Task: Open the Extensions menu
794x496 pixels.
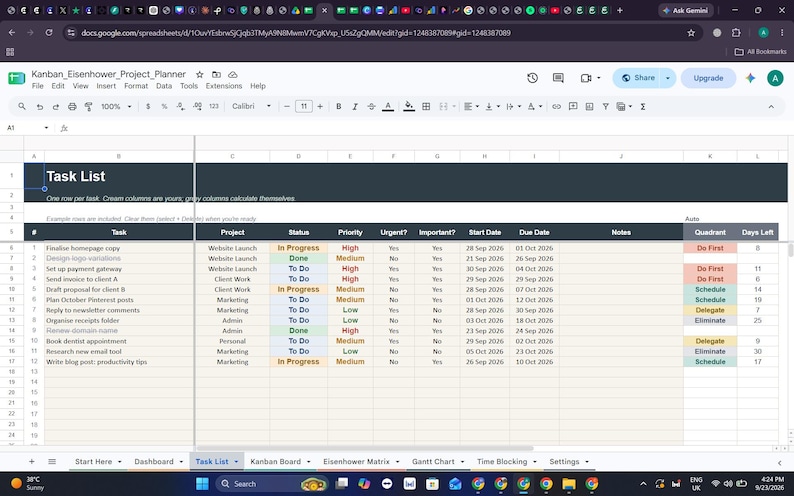Action: [223, 86]
